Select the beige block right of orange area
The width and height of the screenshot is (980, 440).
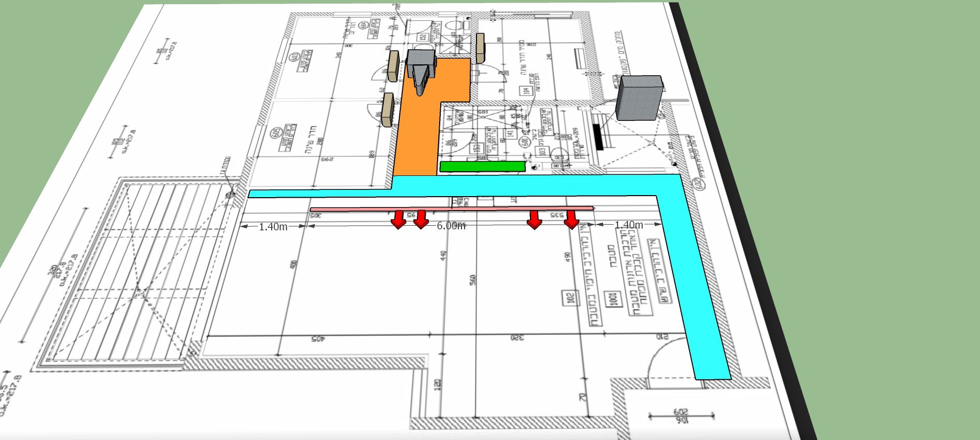[x=480, y=48]
